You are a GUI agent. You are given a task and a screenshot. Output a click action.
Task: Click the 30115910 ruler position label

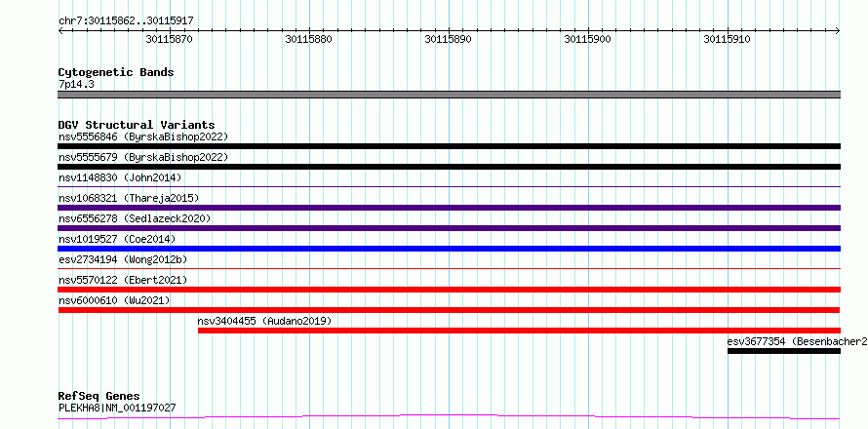pyautogui.click(x=727, y=39)
